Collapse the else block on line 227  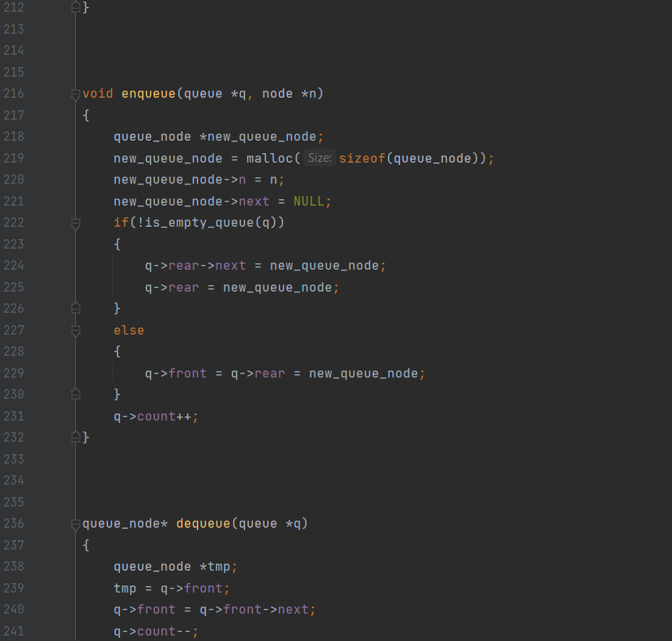pyautogui.click(x=75, y=330)
